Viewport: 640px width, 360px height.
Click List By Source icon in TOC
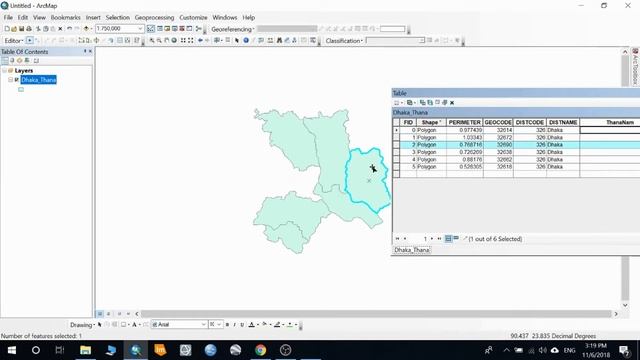point(12,60)
